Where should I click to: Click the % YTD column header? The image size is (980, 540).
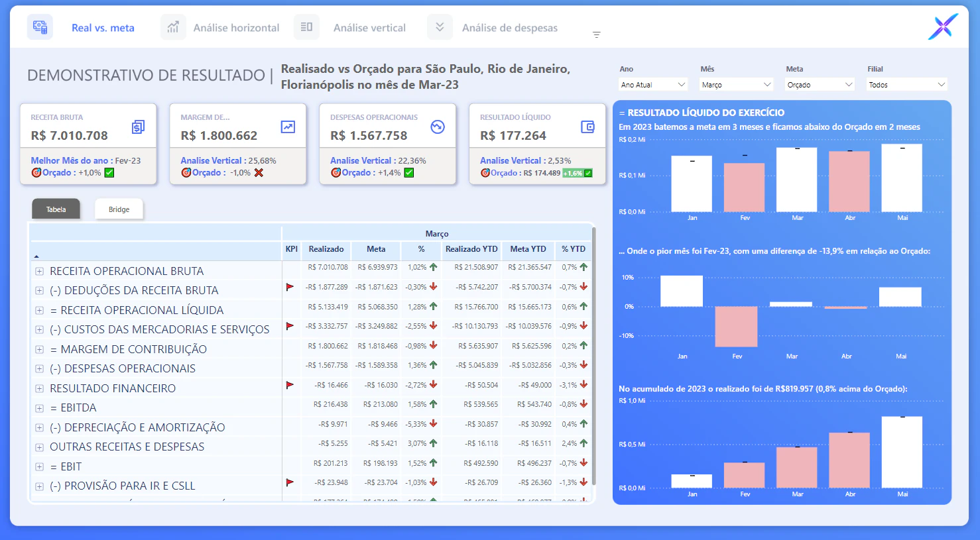[x=574, y=249]
